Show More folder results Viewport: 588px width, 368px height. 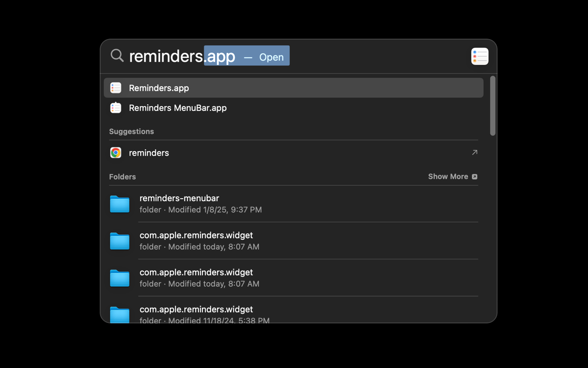tap(448, 177)
